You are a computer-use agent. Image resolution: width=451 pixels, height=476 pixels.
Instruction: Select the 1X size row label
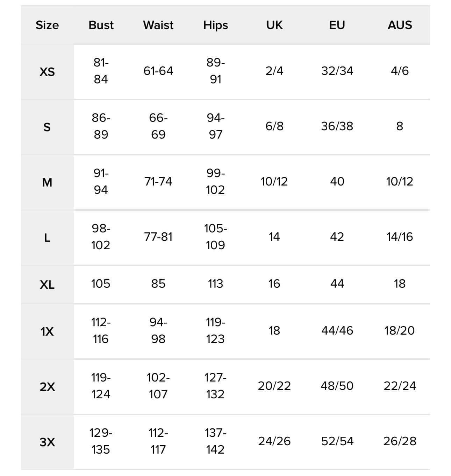pyautogui.click(x=47, y=331)
